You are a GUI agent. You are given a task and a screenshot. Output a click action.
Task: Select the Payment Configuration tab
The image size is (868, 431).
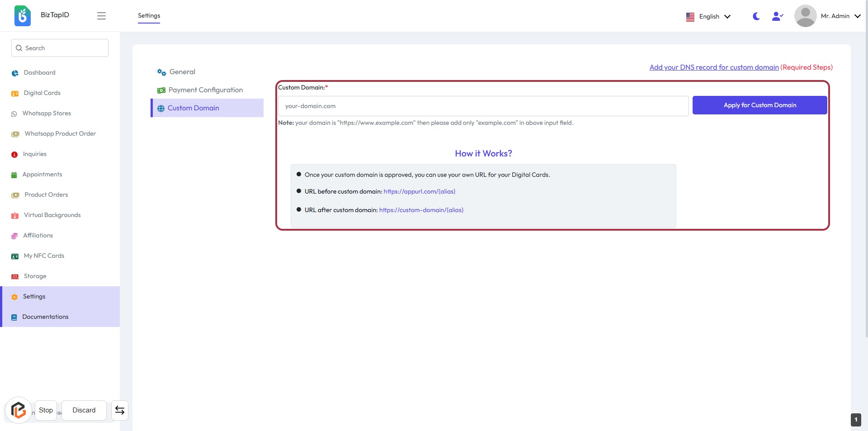click(205, 90)
